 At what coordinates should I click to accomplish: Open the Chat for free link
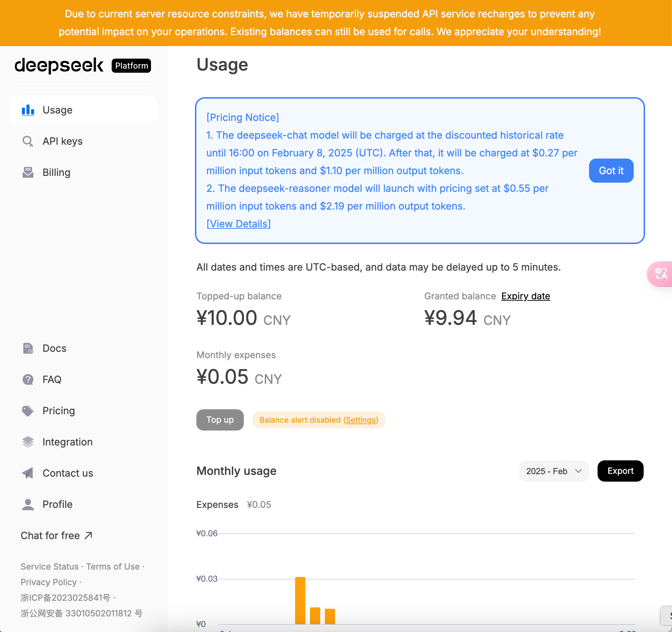[56, 536]
